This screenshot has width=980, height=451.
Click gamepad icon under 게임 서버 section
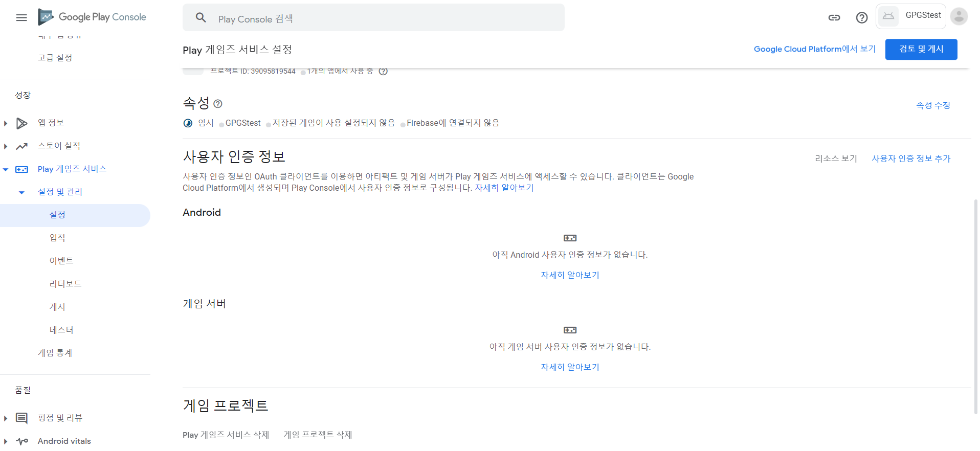[x=570, y=330]
